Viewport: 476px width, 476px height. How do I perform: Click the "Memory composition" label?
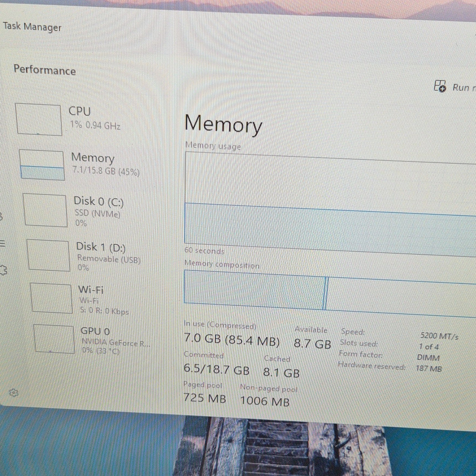222,264
